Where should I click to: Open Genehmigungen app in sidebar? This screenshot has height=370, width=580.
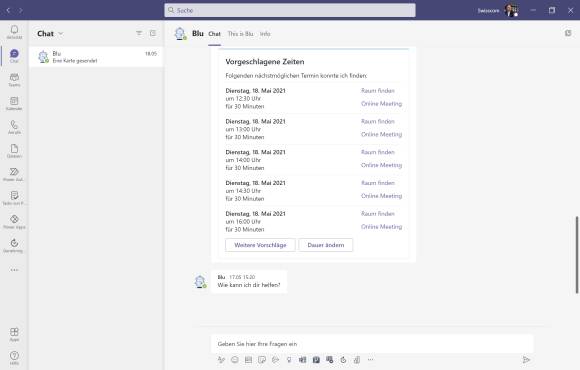14,245
